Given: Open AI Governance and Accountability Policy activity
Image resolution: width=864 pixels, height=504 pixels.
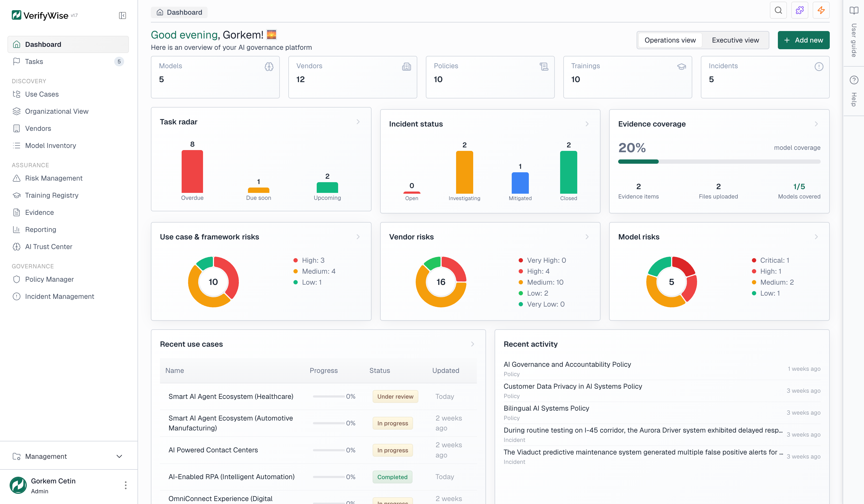Looking at the screenshot, I should pyautogui.click(x=662, y=369).
